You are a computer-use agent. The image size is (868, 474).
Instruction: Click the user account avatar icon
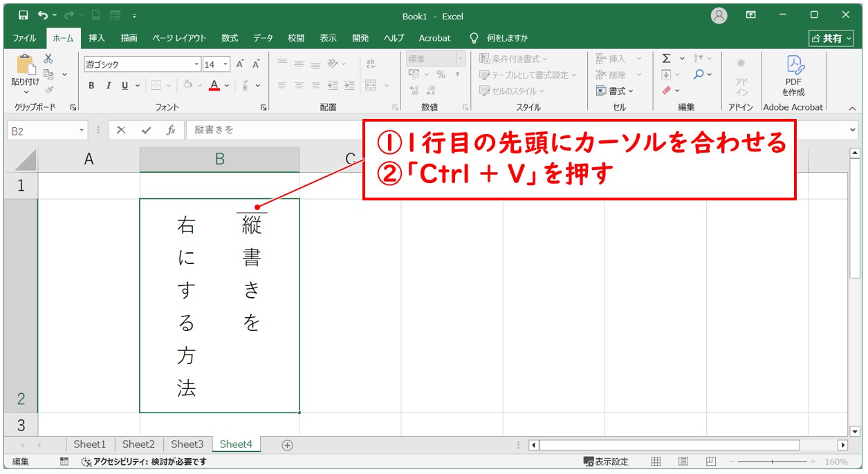719,15
